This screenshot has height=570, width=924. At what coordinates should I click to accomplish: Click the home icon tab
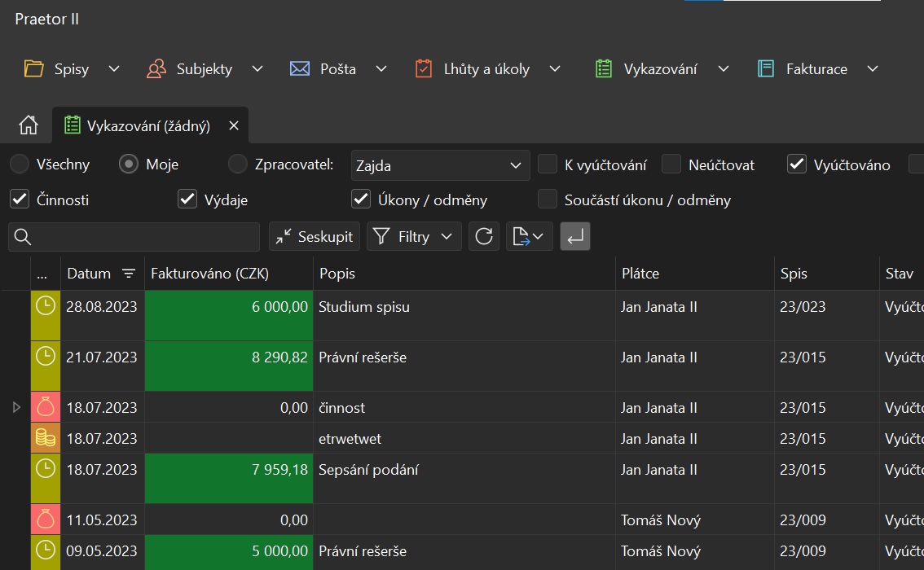tap(29, 125)
